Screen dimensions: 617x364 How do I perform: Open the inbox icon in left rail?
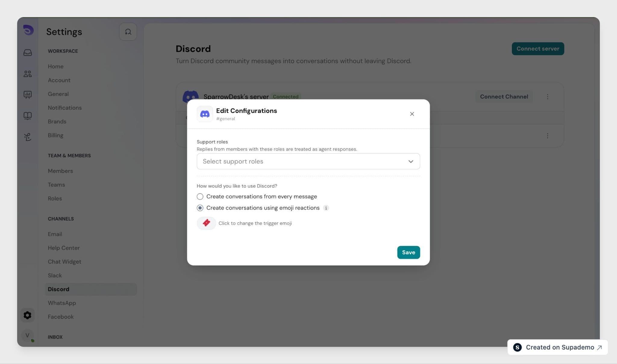tap(27, 53)
